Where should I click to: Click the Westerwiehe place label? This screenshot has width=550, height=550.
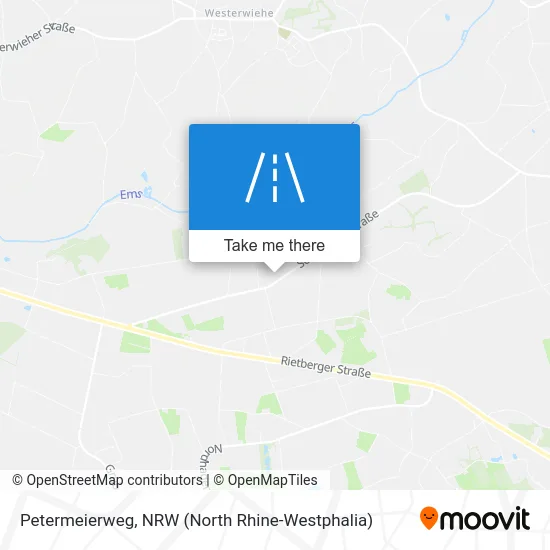click(x=239, y=13)
